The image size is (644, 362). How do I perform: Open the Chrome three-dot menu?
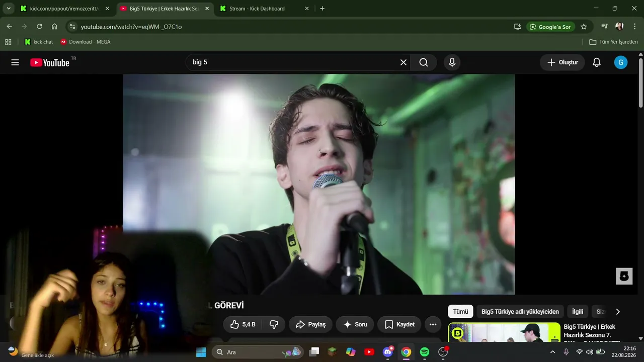634,27
